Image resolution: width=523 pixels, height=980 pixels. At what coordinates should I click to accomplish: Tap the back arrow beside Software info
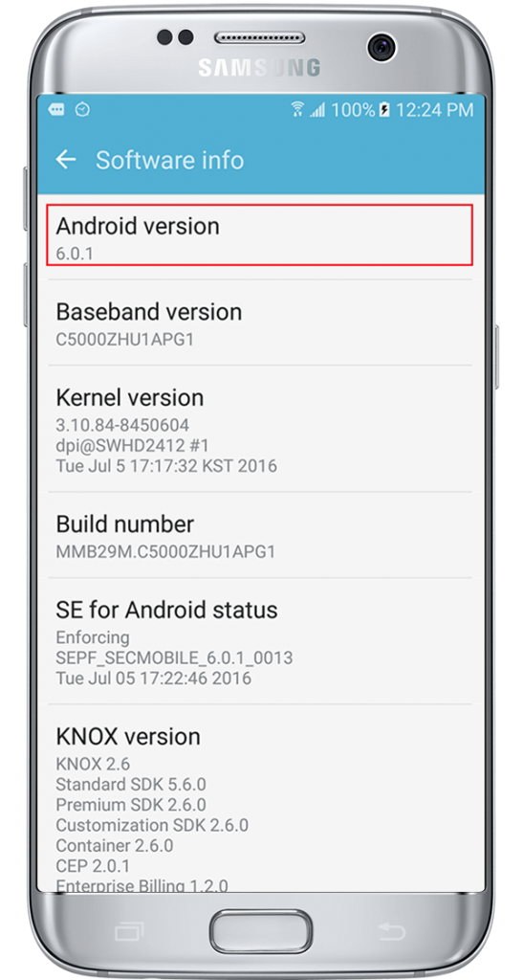coord(66,160)
